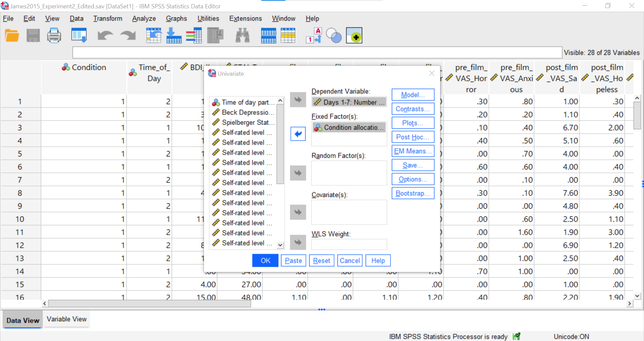Click the Redo arrow icon

coord(128,36)
